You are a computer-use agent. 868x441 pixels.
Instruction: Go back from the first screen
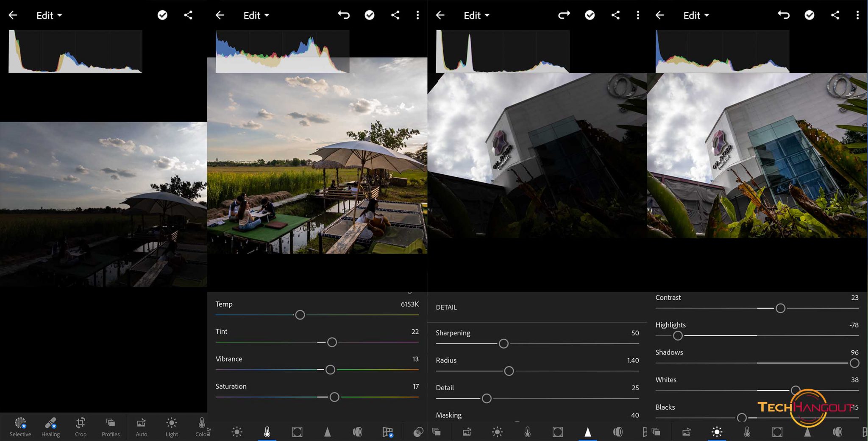click(13, 15)
